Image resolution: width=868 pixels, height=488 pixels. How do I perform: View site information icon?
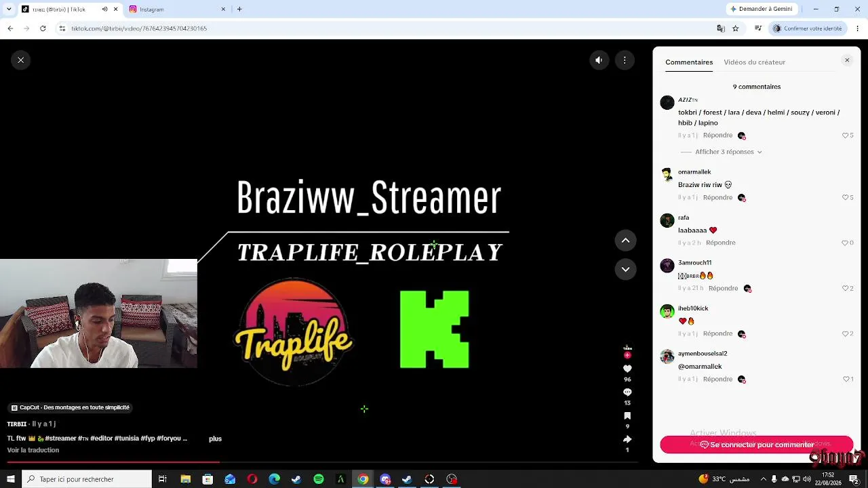pos(62,28)
